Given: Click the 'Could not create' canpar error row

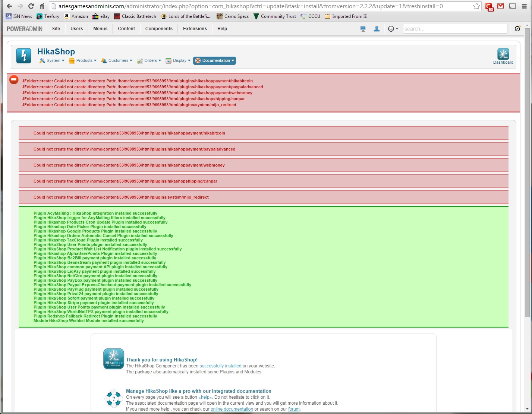Looking at the screenshot, I should (x=264, y=181).
